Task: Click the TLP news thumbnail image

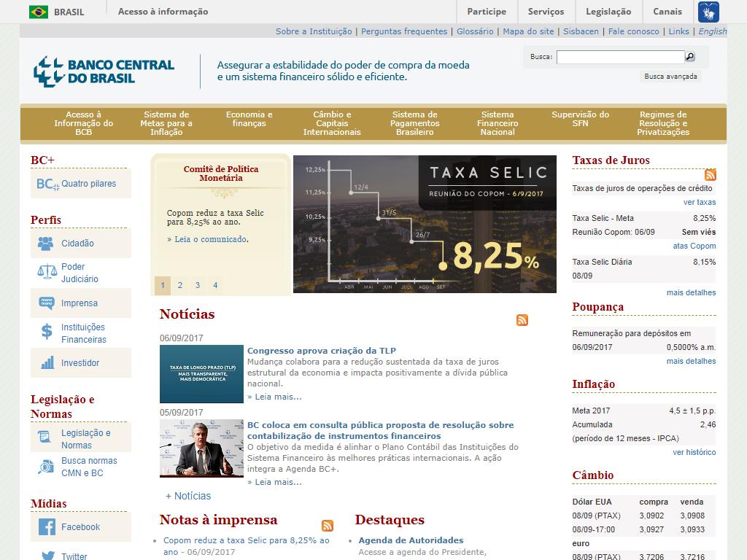Action: pos(201,374)
